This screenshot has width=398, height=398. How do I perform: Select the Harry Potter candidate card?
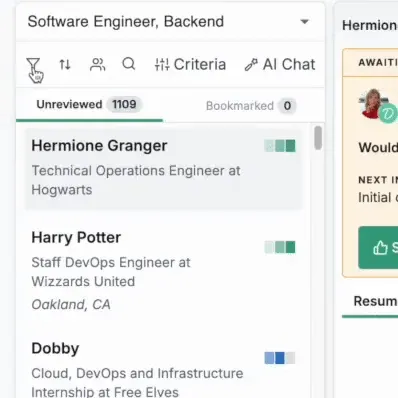click(x=164, y=270)
